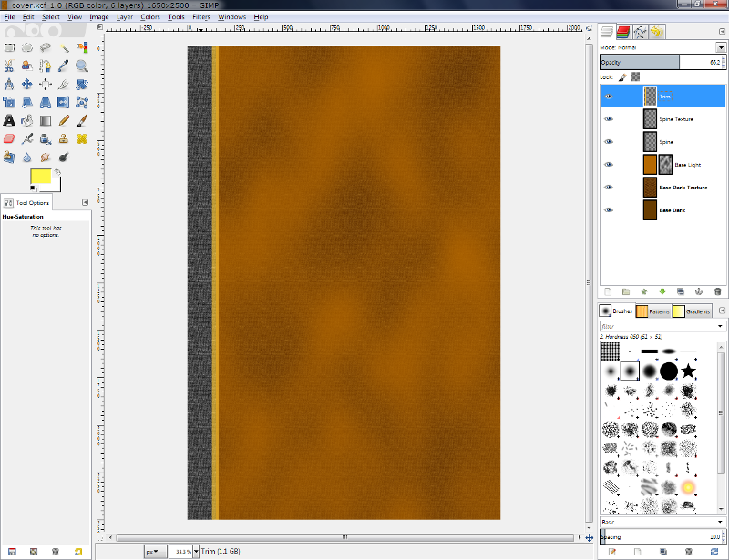Open the Colors menu
Screen dimensions: 729x560
150,16
